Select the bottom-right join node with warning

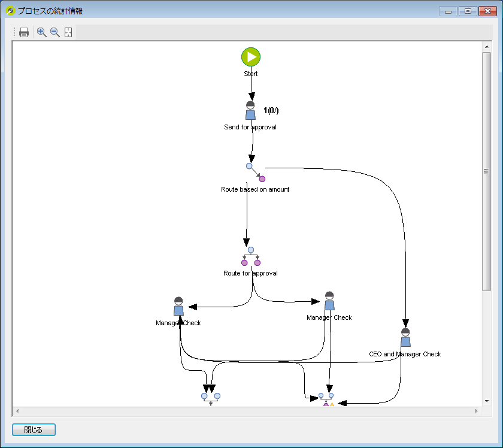[x=326, y=399]
